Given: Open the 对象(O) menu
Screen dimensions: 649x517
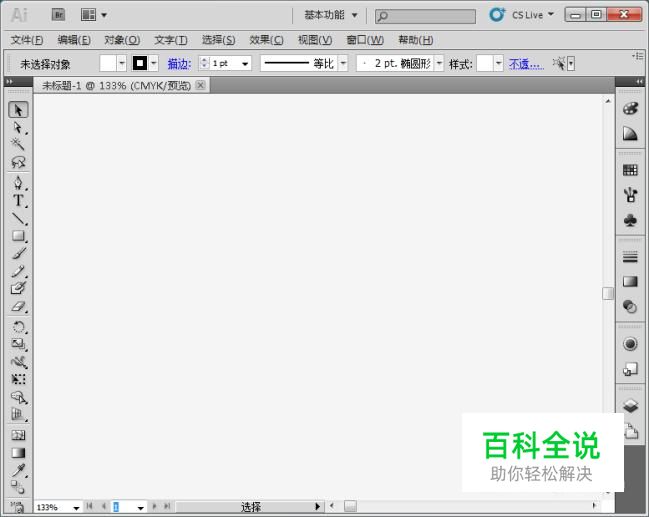Looking at the screenshot, I should 122,40.
